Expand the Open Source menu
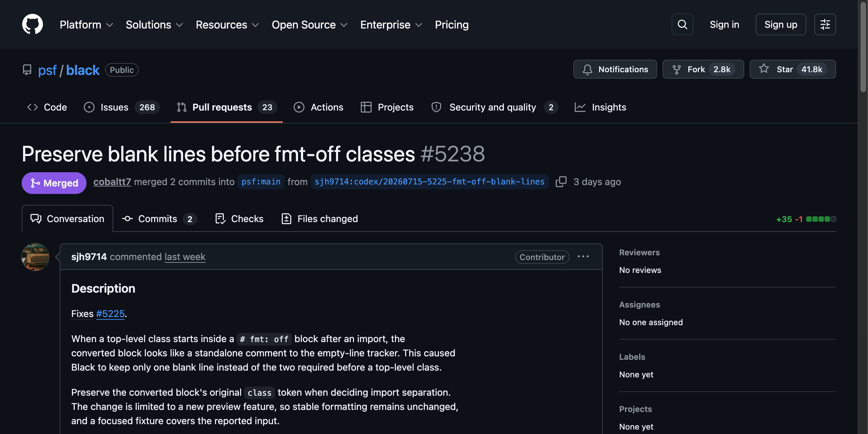Image resolution: width=868 pixels, height=434 pixels. click(x=310, y=25)
